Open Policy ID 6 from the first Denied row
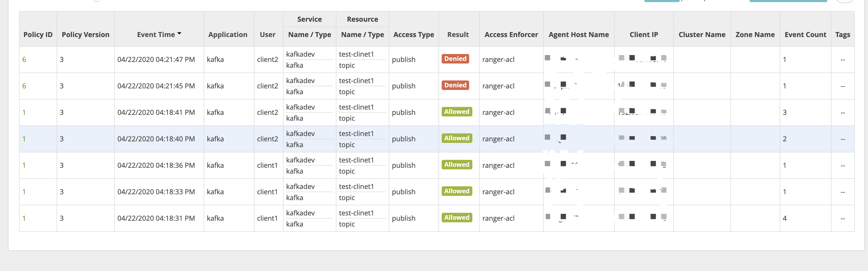 coord(24,59)
